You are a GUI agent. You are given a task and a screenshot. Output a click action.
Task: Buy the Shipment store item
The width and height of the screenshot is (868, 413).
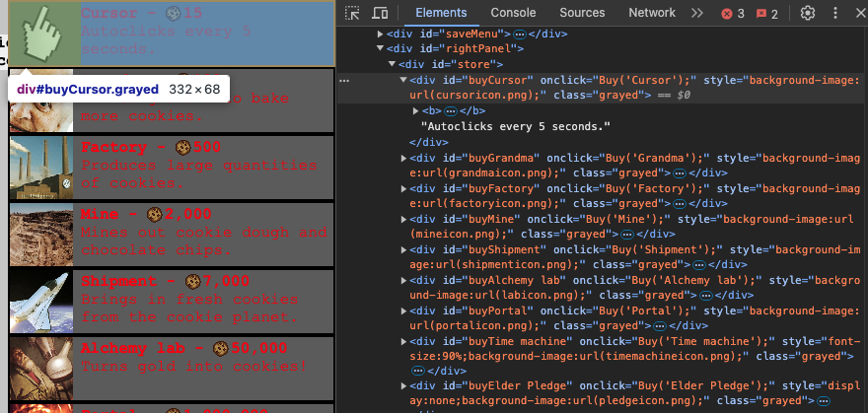coord(172,302)
